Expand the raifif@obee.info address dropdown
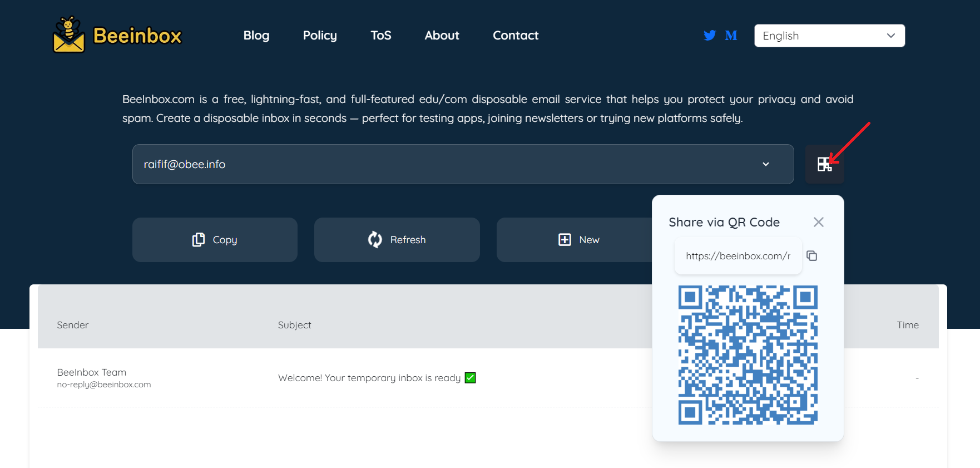980x468 pixels. [x=463, y=164]
